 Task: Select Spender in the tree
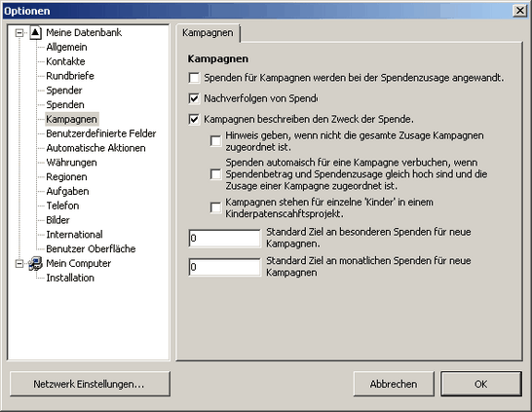point(64,91)
